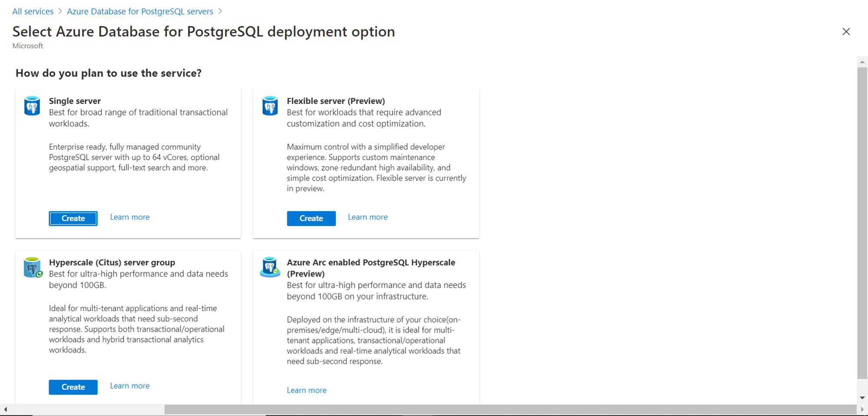
Task: Go to All services breadcrumb
Action: [33, 11]
